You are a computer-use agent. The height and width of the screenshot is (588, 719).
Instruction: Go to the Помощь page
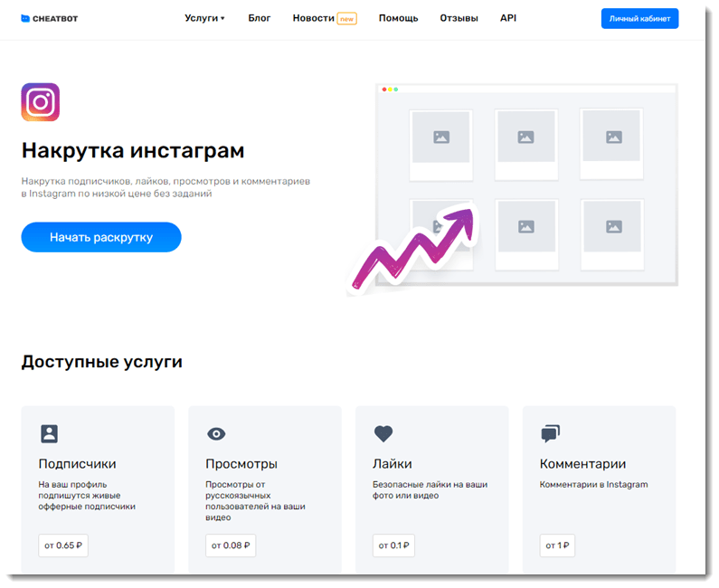point(399,18)
